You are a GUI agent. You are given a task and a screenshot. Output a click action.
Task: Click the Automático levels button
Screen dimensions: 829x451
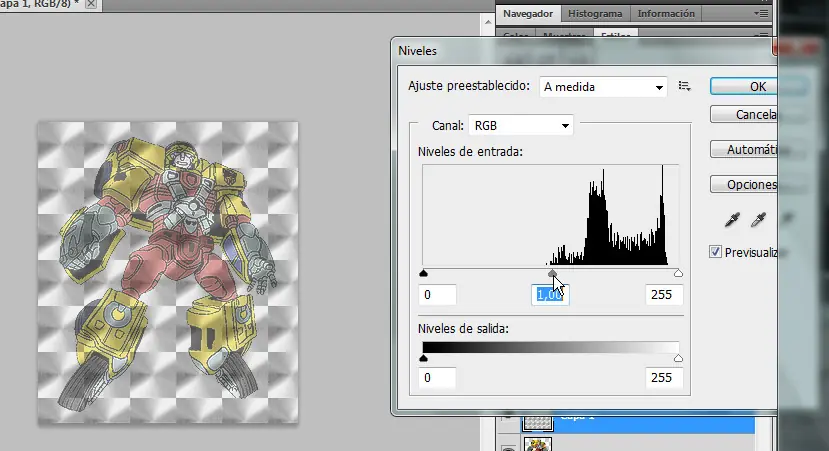click(743, 150)
